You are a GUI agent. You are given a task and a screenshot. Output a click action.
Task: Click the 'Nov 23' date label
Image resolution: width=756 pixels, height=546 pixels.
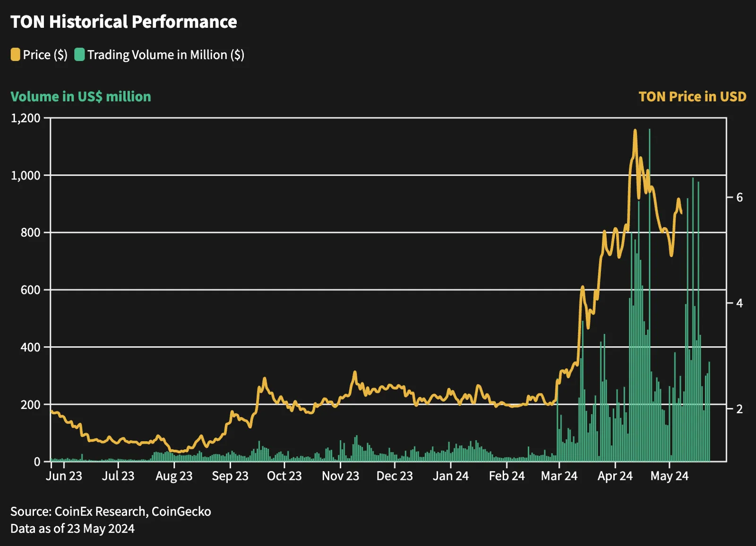(341, 476)
